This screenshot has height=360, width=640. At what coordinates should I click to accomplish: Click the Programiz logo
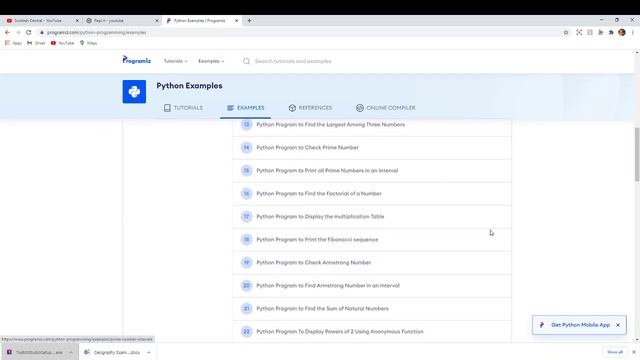(136, 60)
